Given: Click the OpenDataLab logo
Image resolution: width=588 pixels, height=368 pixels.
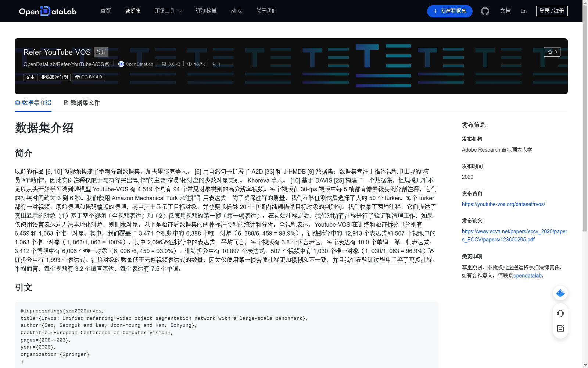Looking at the screenshot, I should pyautogui.click(x=48, y=11).
